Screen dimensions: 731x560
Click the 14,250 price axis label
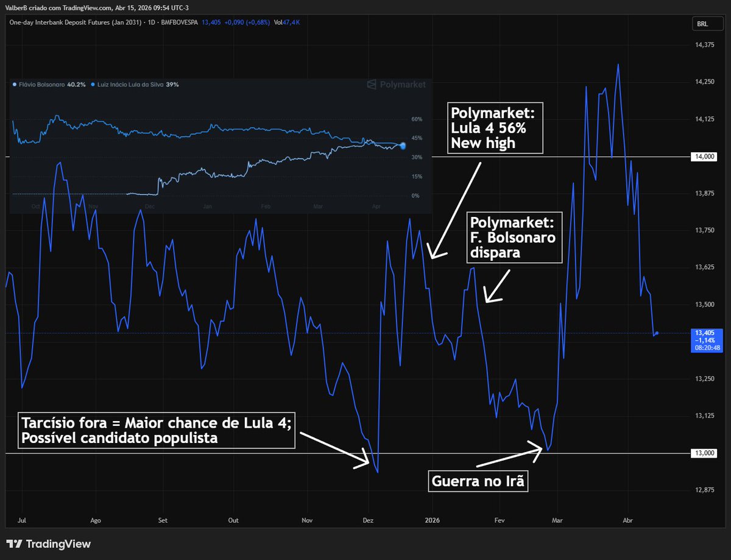(x=704, y=82)
